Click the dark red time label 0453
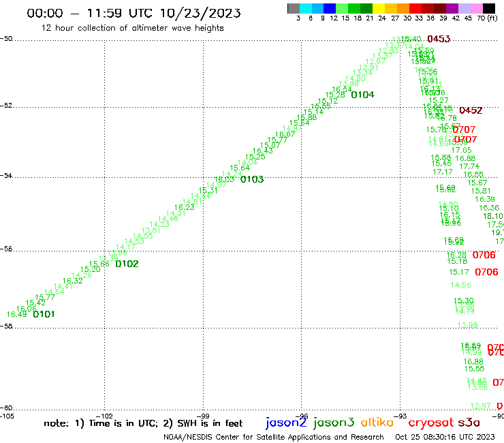Image resolution: width=504 pixels, height=443 pixels. coord(439,39)
